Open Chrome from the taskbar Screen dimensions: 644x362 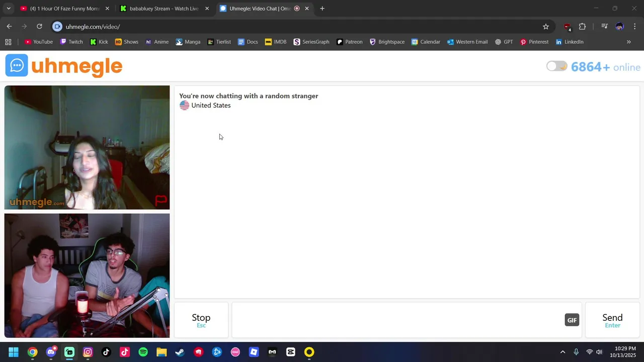[32, 352]
